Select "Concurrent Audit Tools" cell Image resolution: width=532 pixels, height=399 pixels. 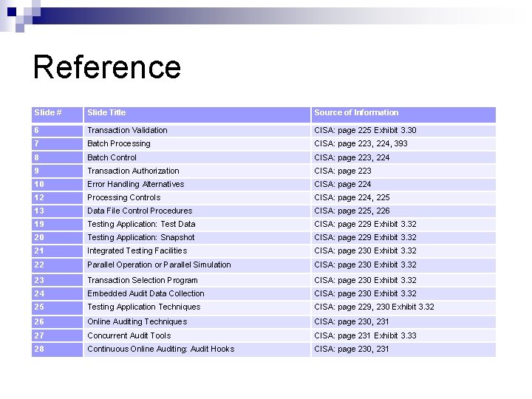coord(197,335)
